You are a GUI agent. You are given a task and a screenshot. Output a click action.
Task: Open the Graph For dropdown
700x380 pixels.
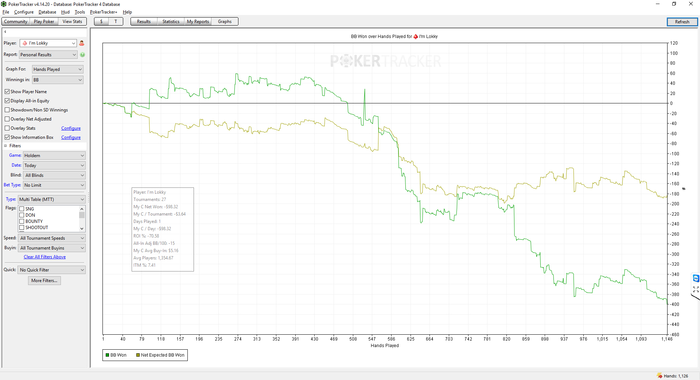point(58,69)
